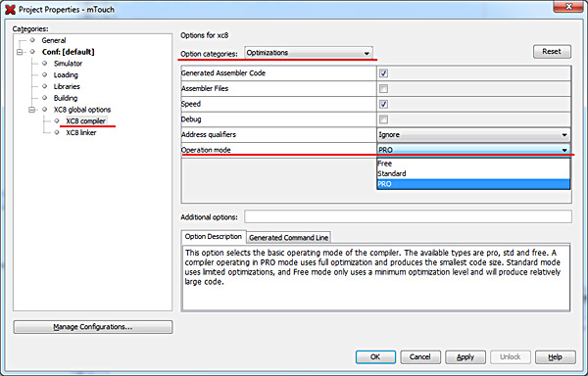The image size is (588, 376).
Task: Enable the Assembler Files checkbox
Action: pos(383,88)
